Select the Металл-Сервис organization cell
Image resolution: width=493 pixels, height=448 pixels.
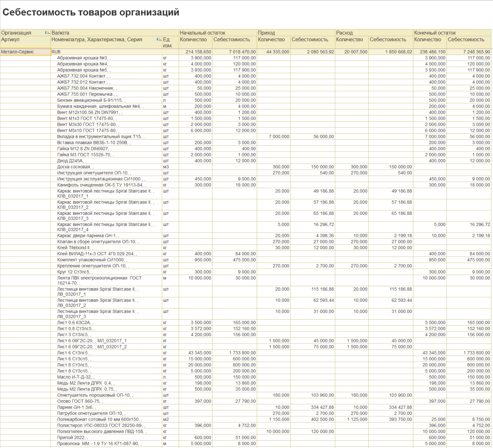click(x=25, y=52)
